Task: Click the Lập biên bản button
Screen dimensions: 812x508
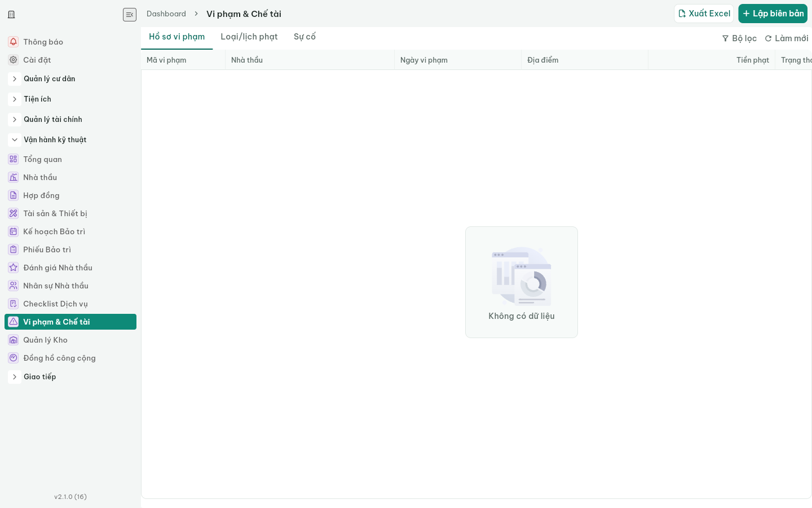Action: pos(773,14)
